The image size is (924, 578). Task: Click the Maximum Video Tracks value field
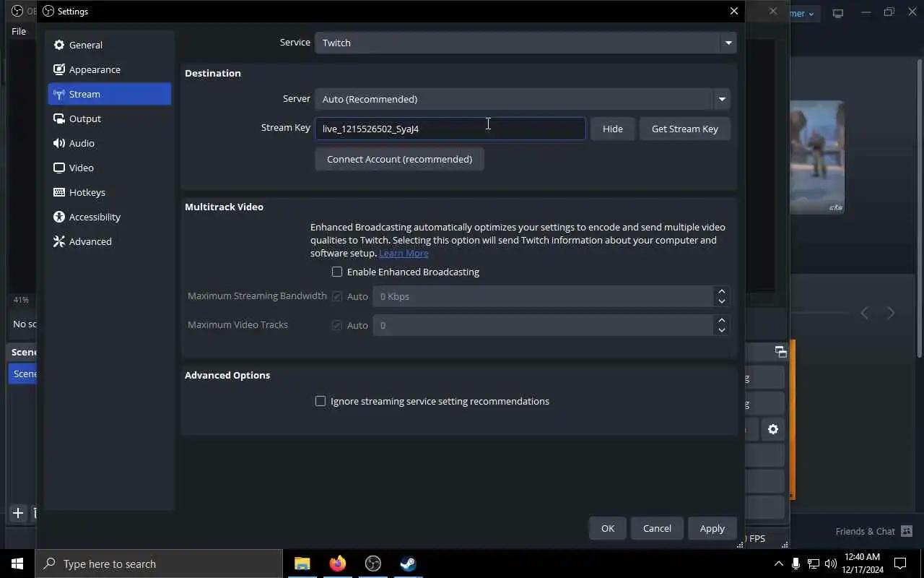point(543,325)
